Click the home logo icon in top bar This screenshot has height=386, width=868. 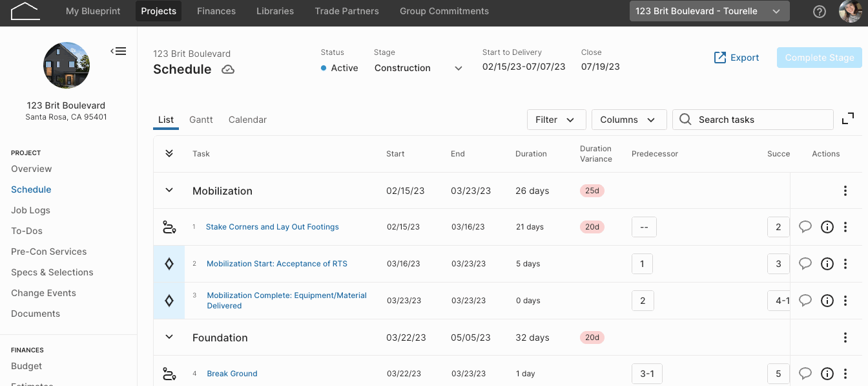pos(25,11)
